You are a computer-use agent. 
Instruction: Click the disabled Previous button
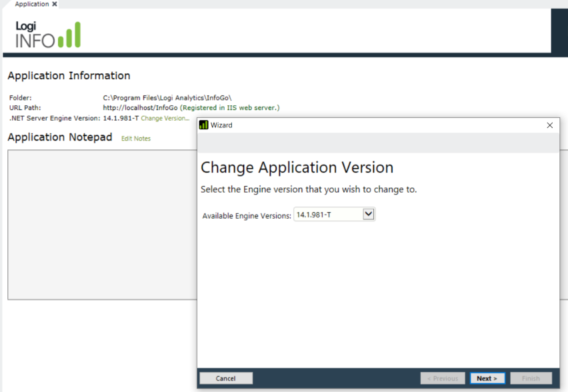[x=443, y=378]
